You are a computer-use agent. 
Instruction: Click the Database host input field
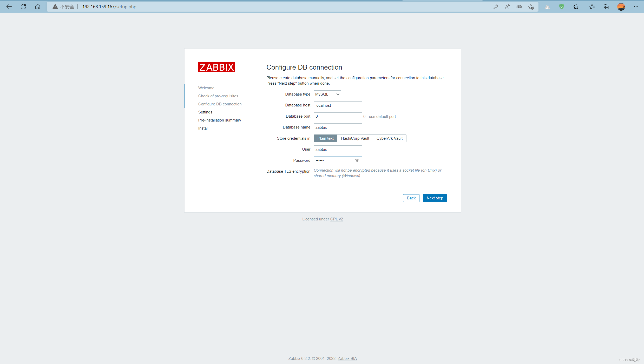[338, 105]
